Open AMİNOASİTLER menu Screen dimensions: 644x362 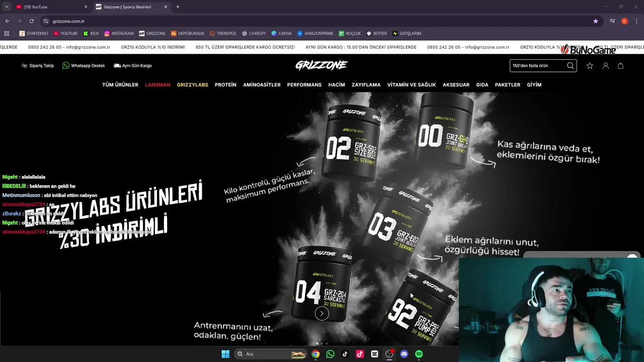coord(262,85)
